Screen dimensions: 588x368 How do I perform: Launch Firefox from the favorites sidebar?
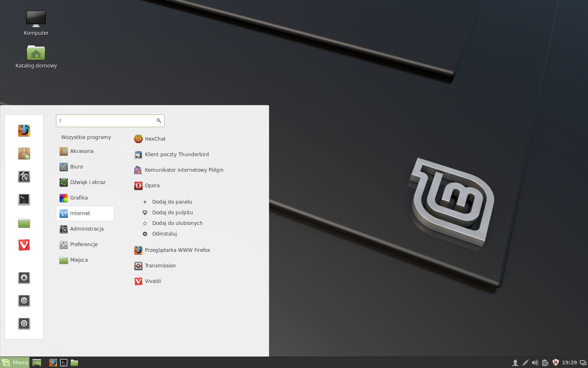pos(24,130)
